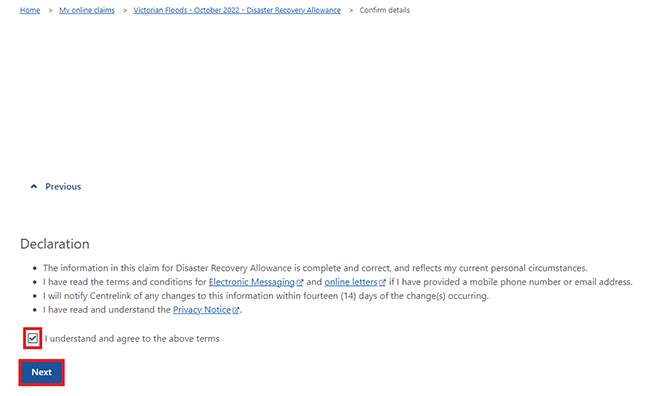The height and width of the screenshot is (396, 650).
Task: Submit the declaration with Next button
Action: 41,372
